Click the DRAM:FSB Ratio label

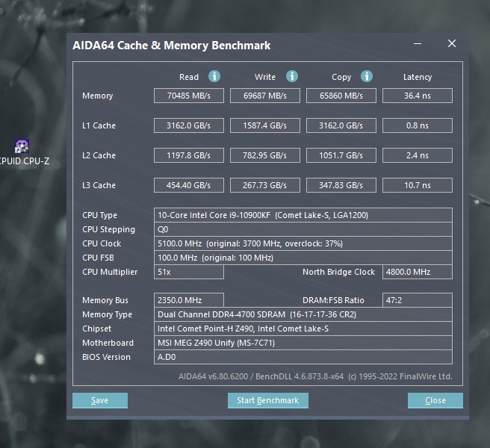333,300
